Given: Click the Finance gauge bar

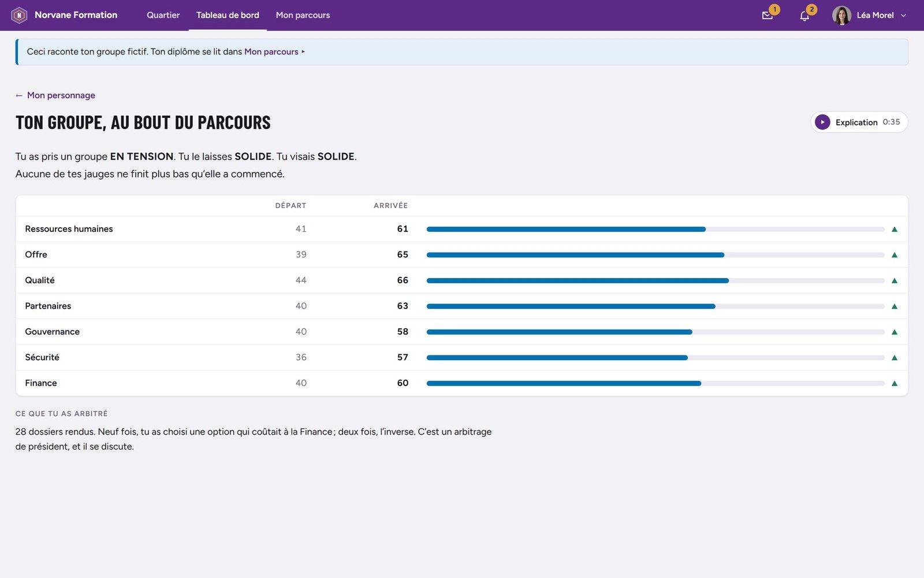Looking at the screenshot, I should pos(655,383).
